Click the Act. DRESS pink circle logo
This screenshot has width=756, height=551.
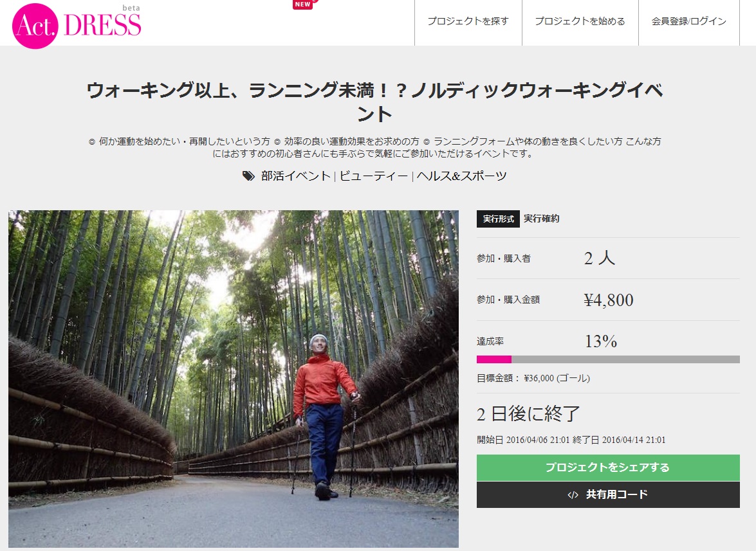click(x=35, y=26)
